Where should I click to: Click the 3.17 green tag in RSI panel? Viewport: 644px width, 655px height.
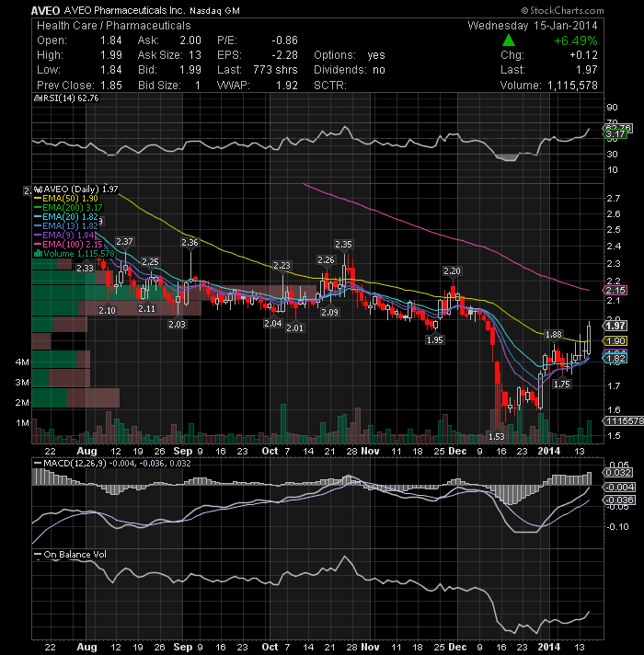(615, 134)
